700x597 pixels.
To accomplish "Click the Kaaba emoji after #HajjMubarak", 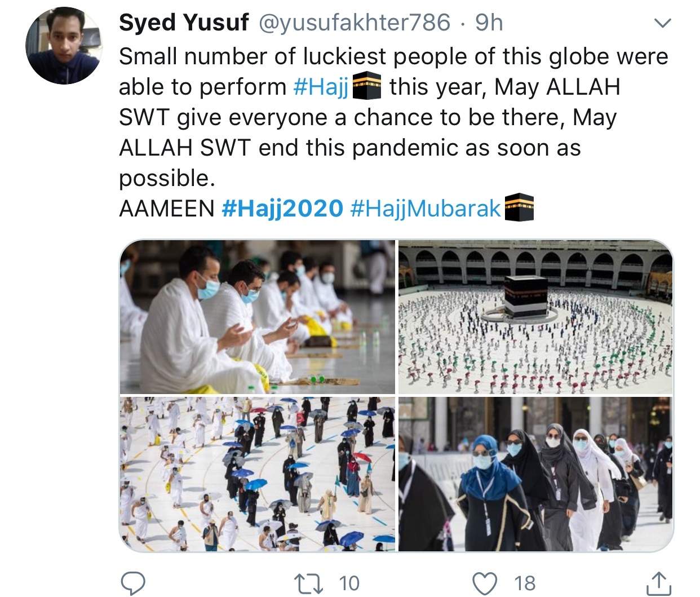I will (x=519, y=207).
